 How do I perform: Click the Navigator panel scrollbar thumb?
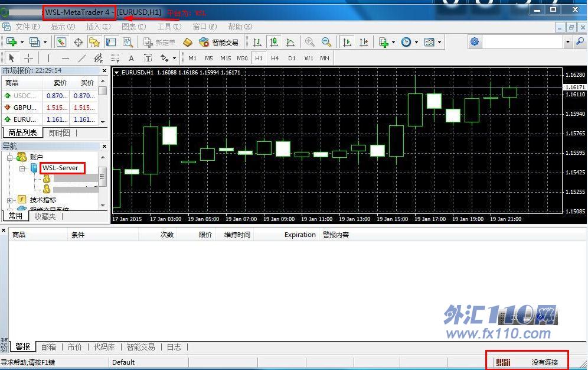[x=102, y=176]
